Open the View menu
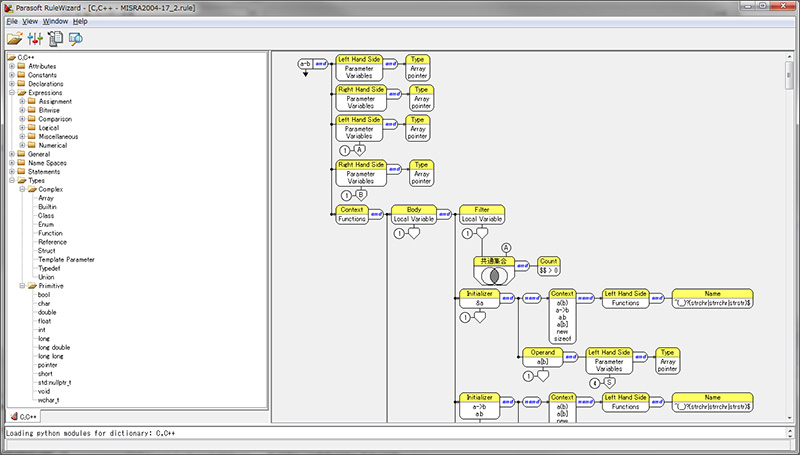 [30, 21]
